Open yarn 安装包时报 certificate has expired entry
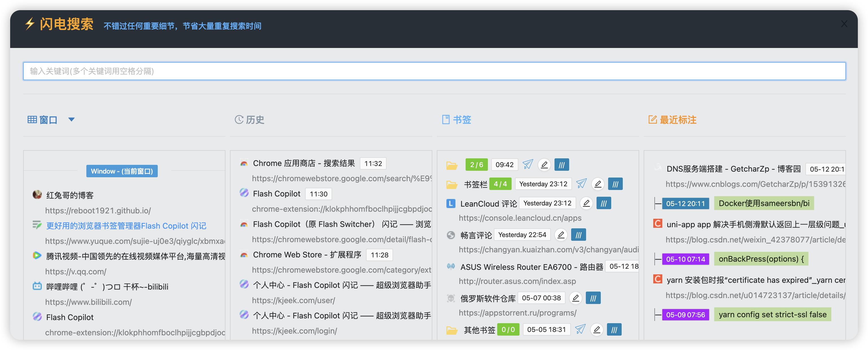Screen dimensions: 868x350 pyautogui.click(x=756, y=280)
